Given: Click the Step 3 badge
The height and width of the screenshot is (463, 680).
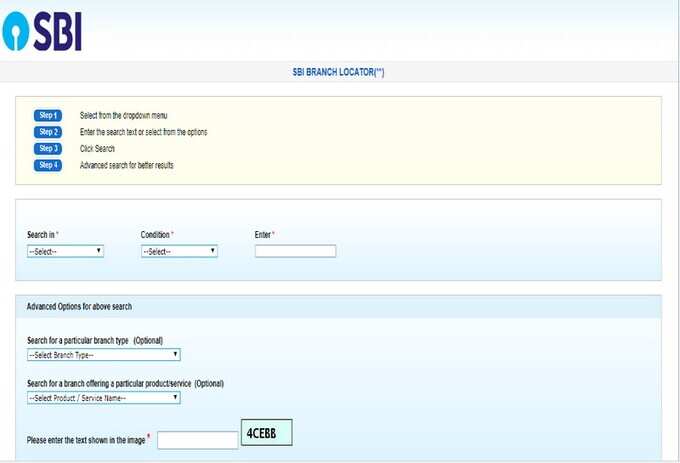Looking at the screenshot, I should (48, 149).
